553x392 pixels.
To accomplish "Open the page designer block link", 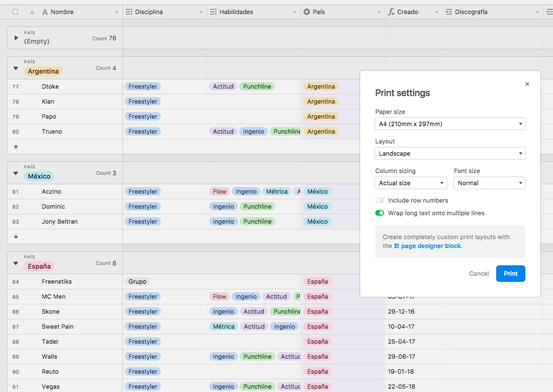I will click(x=431, y=246).
